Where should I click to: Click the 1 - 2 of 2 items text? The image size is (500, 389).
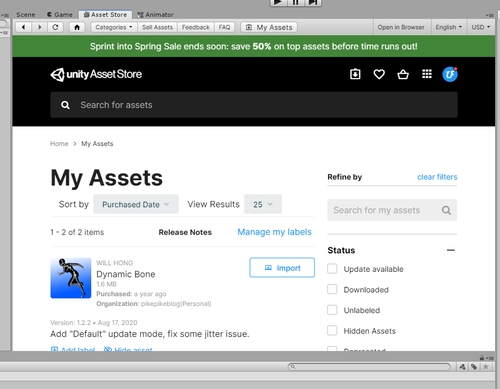click(x=77, y=232)
